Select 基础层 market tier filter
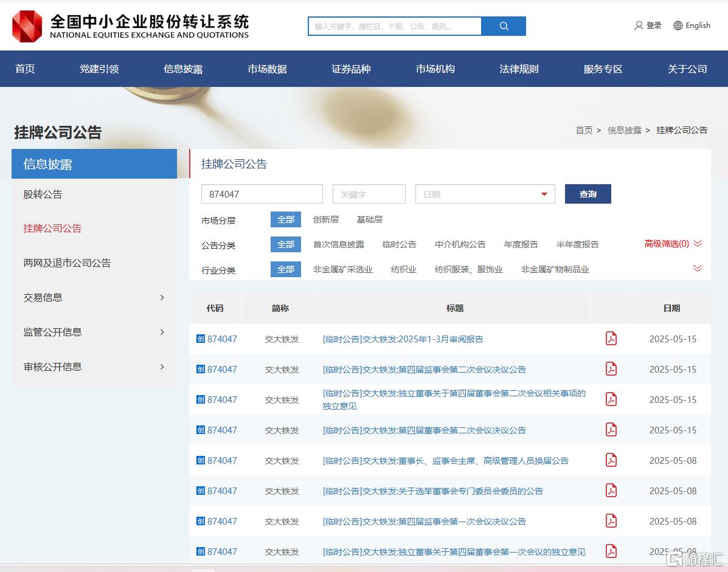This screenshot has width=728, height=572. tap(369, 219)
